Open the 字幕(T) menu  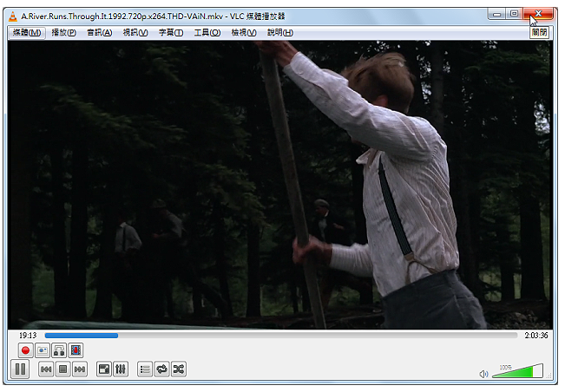(x=171, y=33)
